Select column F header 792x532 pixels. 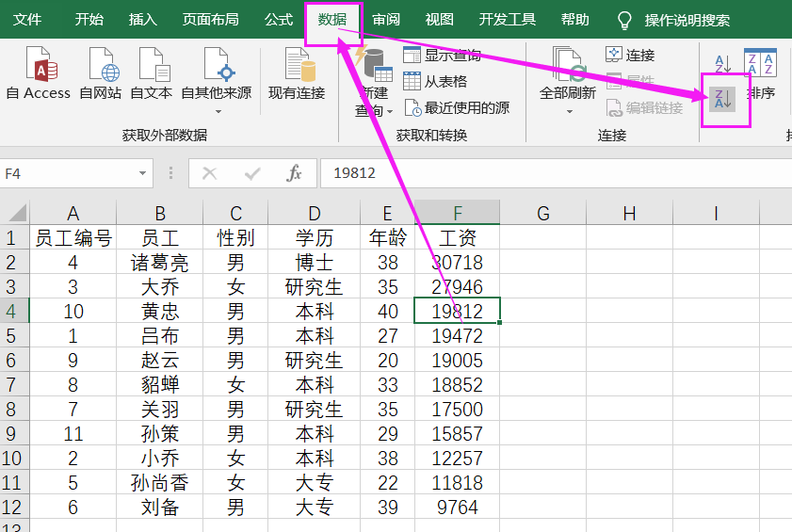(458, 214)
